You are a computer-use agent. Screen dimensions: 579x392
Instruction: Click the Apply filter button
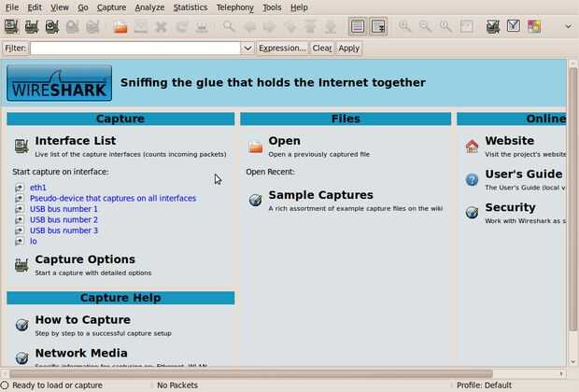click(x=348, y=49)
